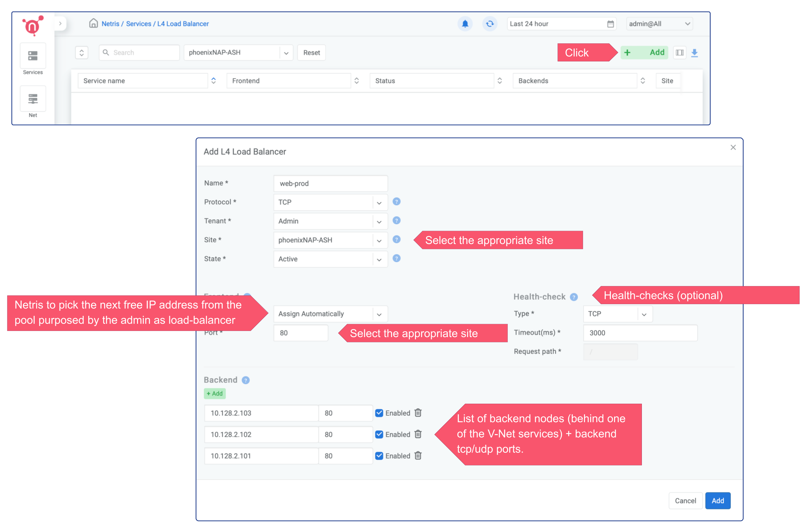The height and width of the screenshot is (532, 808).
Task: Click the download export icon
Action: tap(694, 53)
